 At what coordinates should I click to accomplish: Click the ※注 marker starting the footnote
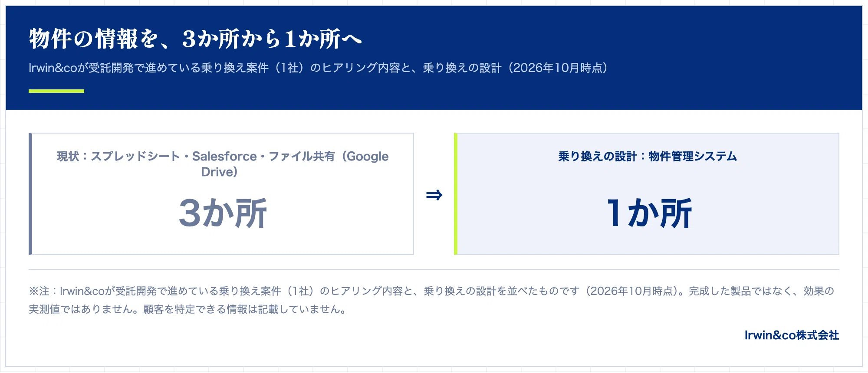[x=39, y=291]
